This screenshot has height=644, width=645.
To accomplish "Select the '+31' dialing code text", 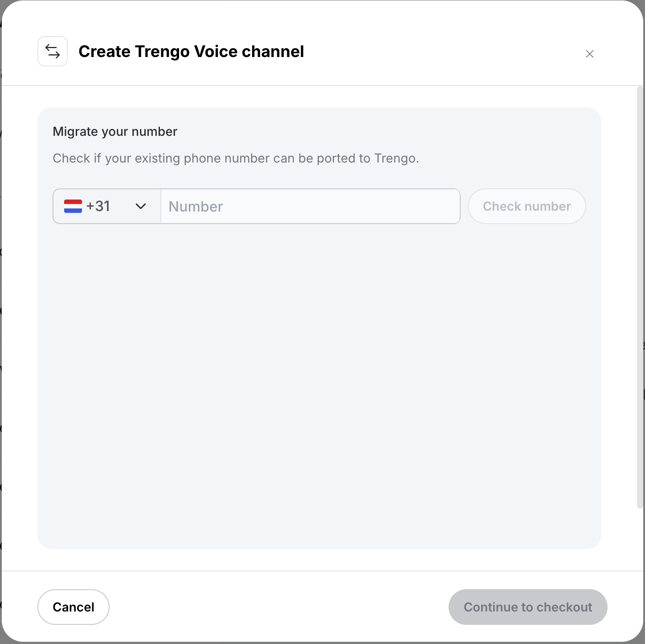I will click(98, 206).
